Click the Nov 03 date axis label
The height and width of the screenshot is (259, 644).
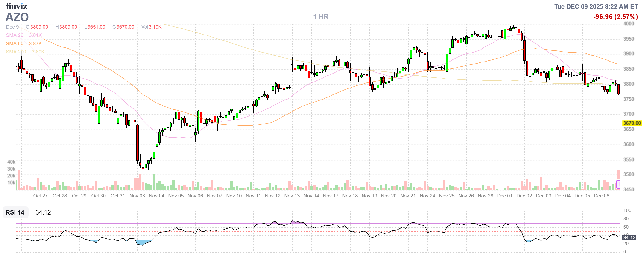pos(137,196)
